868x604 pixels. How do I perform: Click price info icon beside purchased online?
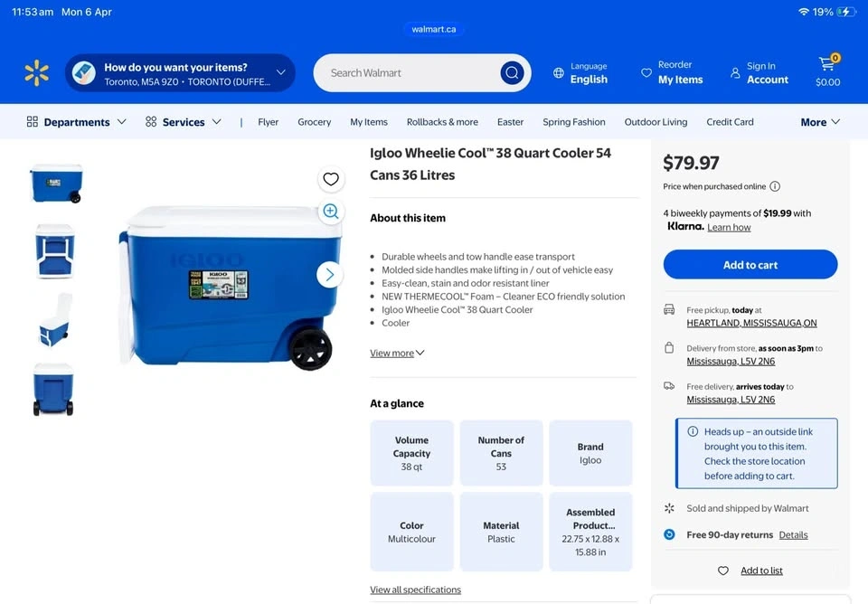click(x=775, y=186)
